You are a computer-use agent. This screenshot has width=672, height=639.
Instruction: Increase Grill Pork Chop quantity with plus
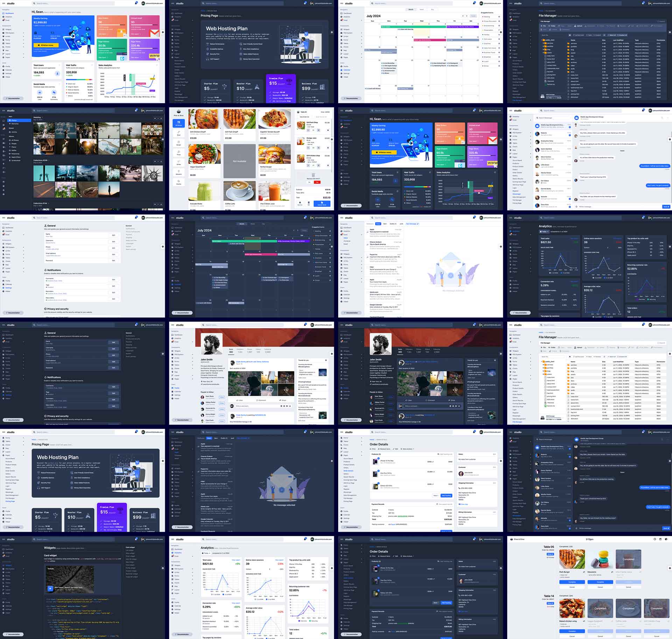pyautogui.click(x=318, y=130)
